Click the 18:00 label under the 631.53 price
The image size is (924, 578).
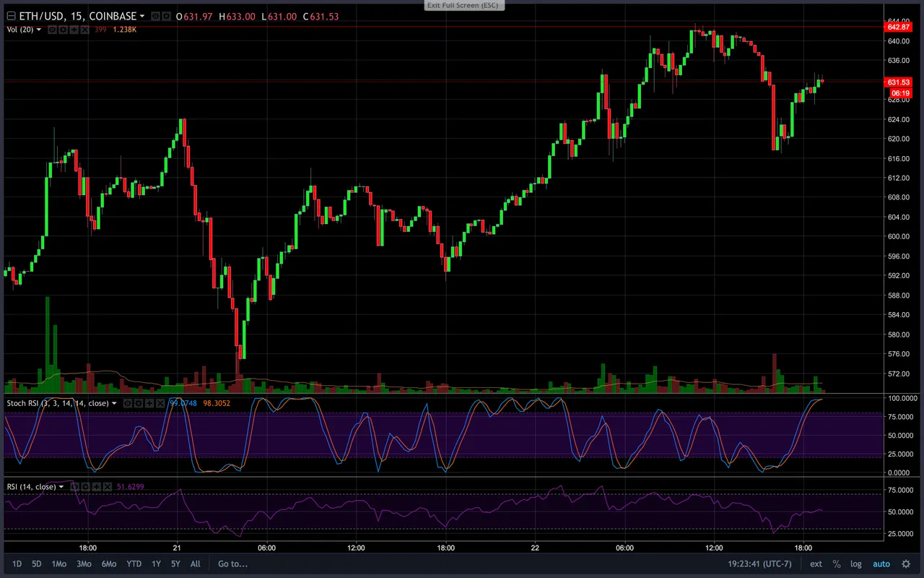point(803,548)
